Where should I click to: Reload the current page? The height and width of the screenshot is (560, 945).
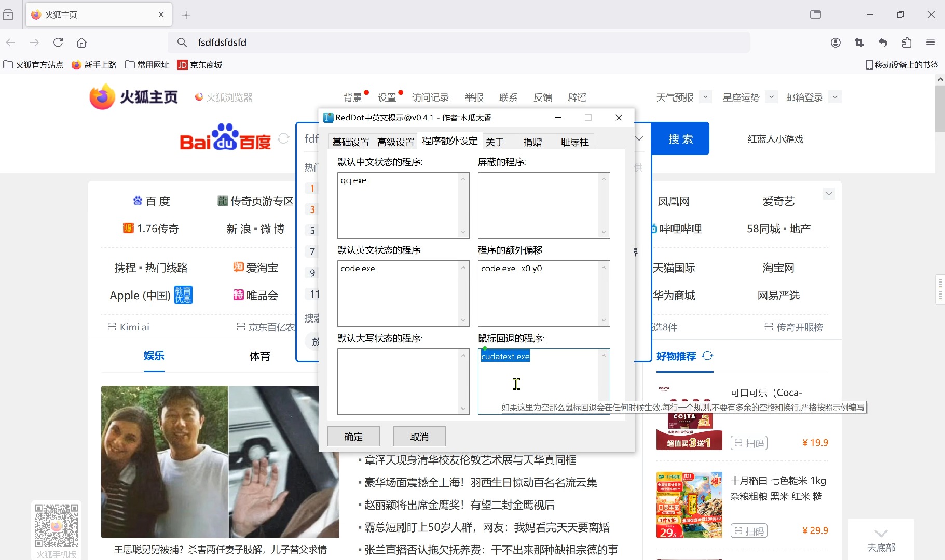click(58, 43)
